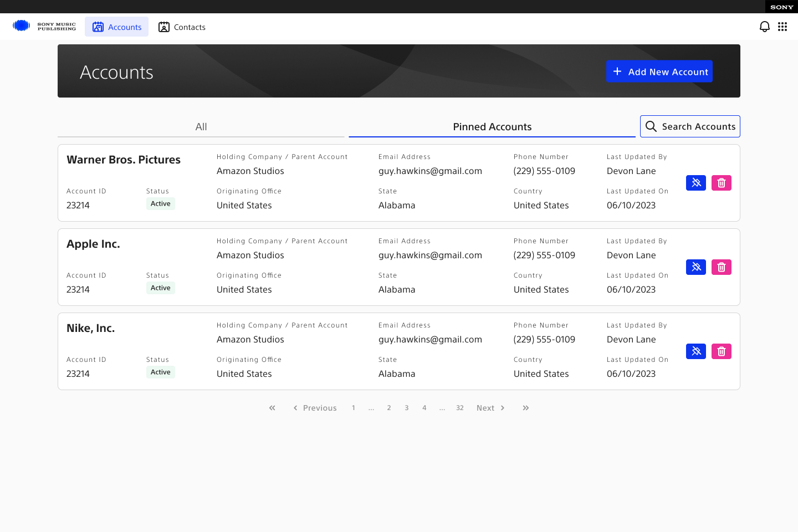Click account ID 23214 in Warner Bros. card
The image size is (798, 532).
(78, 206)
